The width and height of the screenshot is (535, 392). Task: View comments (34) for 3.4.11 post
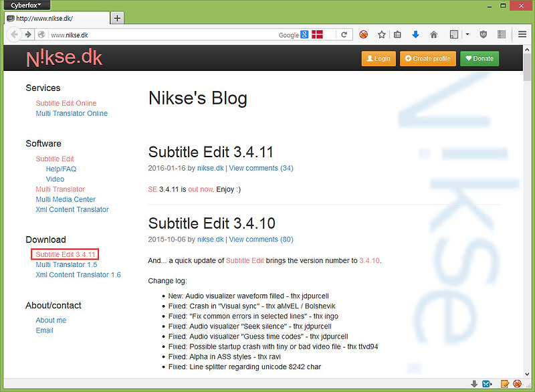261,168
